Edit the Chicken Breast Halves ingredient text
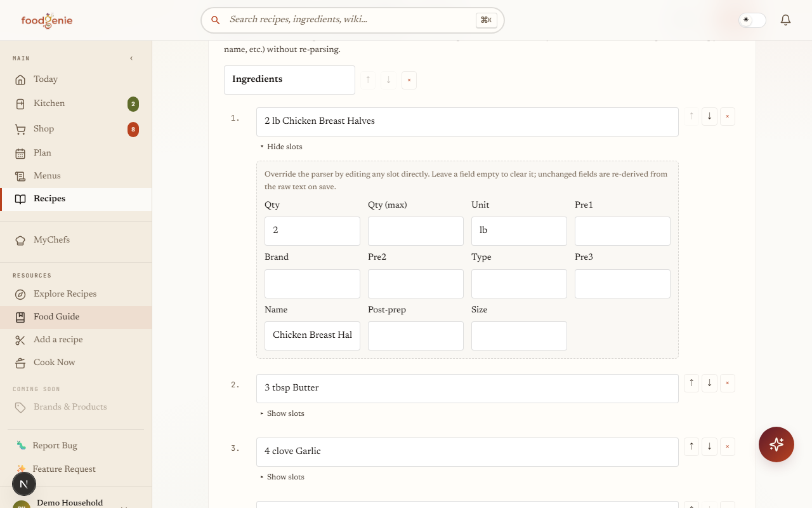Image resolution: width=812 pixels, height=508 pixels. point(468,122)
